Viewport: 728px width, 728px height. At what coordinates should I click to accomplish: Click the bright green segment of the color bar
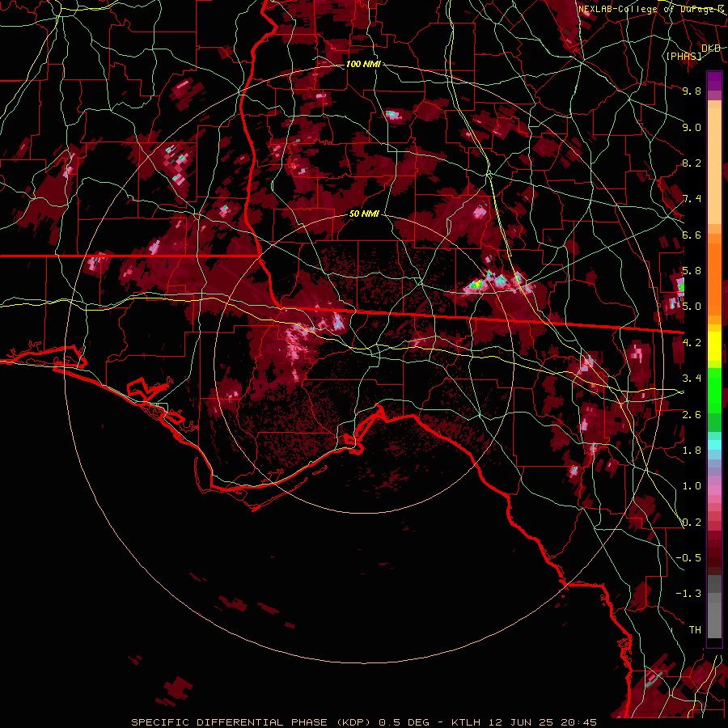[714, 390]
